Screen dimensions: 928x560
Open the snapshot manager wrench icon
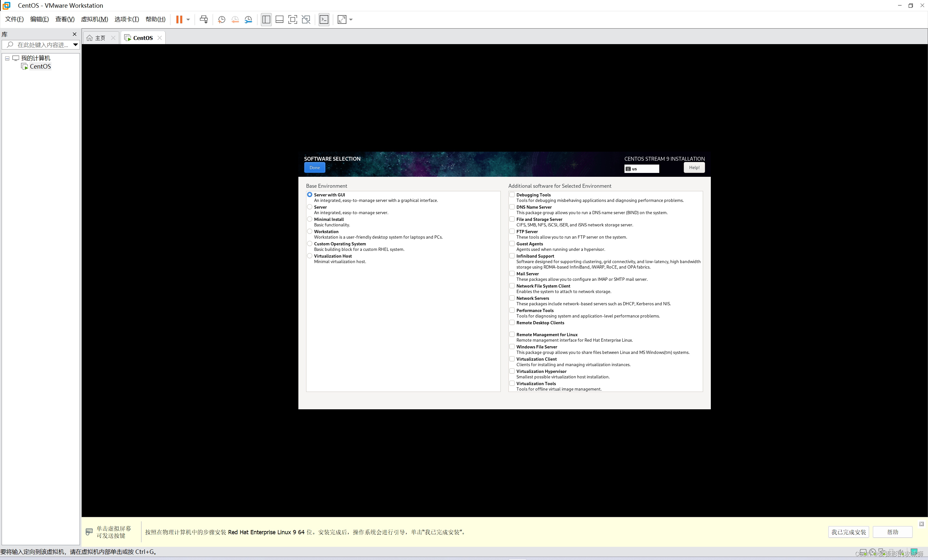(248, 20)
